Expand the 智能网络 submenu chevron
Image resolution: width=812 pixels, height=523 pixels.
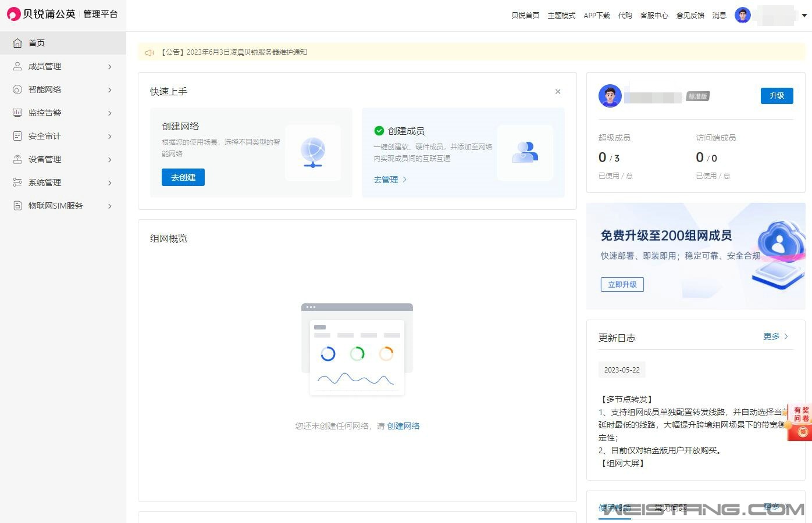click(109, 90)
